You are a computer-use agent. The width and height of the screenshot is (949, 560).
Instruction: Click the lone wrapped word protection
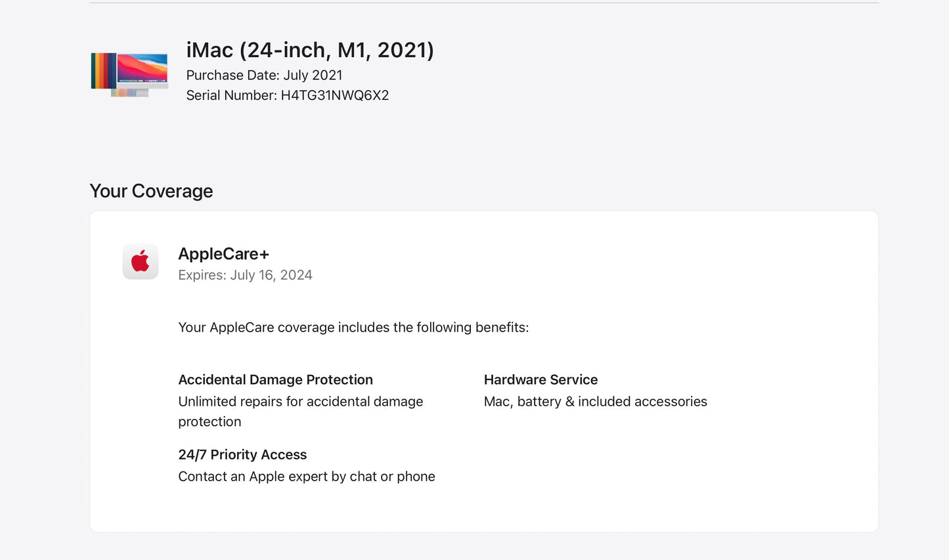(210, 422)
